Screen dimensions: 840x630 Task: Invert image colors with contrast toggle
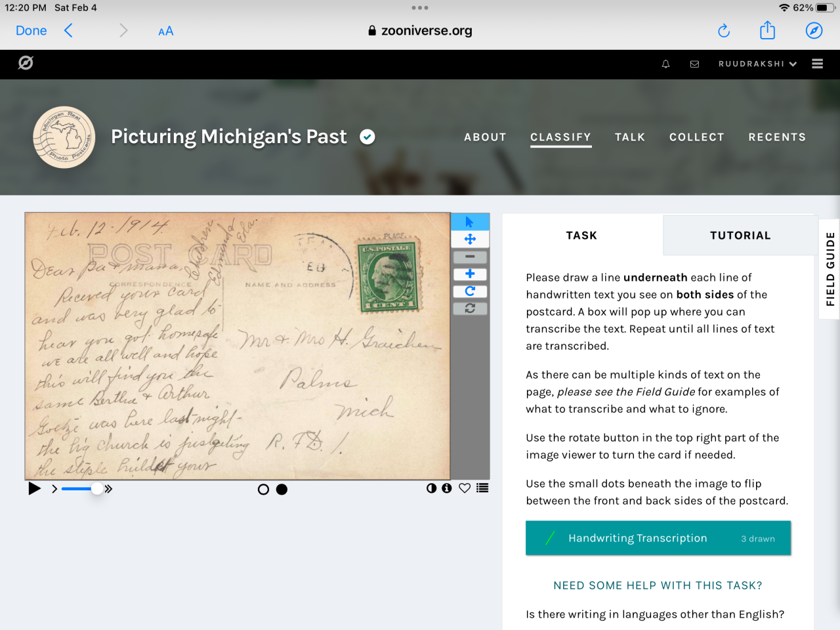pyautogui.click(x=431, y=488)
